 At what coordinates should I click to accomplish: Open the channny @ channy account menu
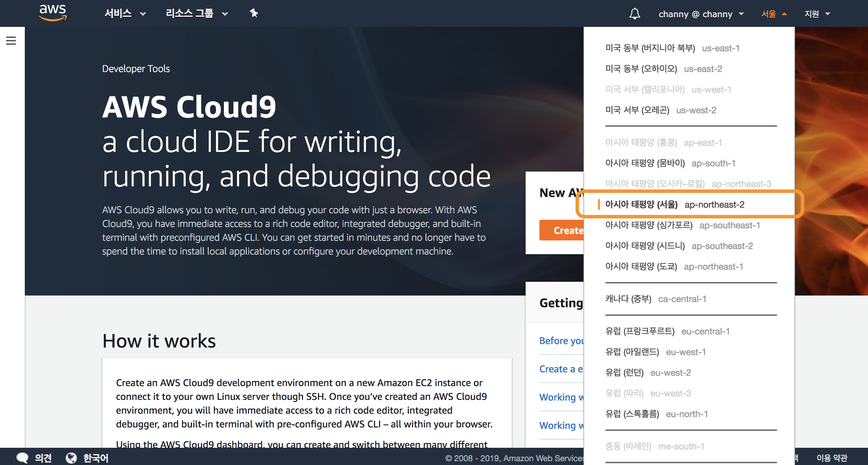pyautogui.click(x=701, y=14)
